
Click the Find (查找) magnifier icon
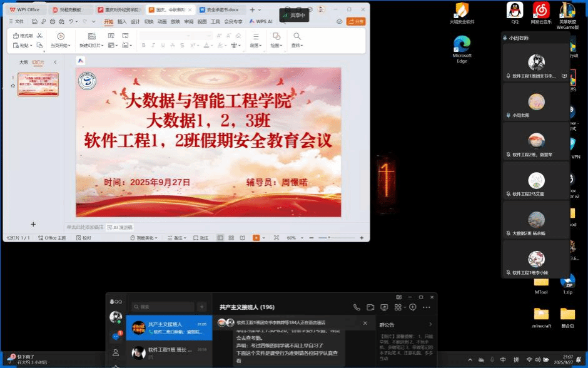point(297,36)
